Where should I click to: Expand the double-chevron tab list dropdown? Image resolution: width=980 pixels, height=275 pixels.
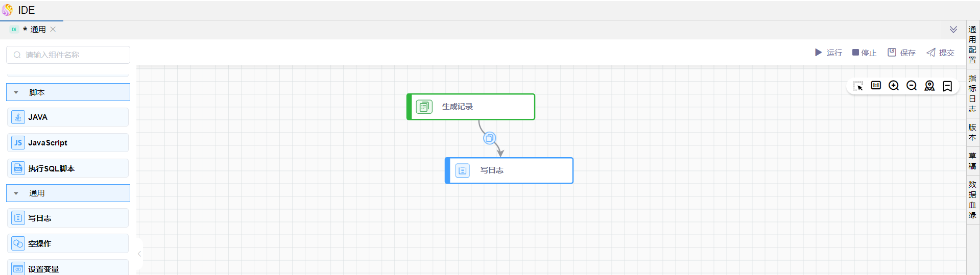coord(953,30)
